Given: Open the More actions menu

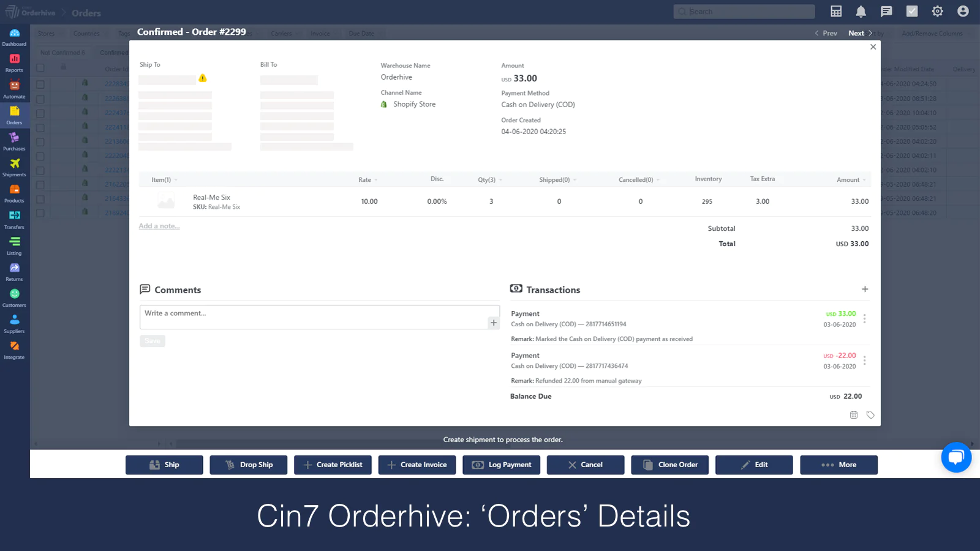Looking at the screenshot, I should [x=839, y=465].
